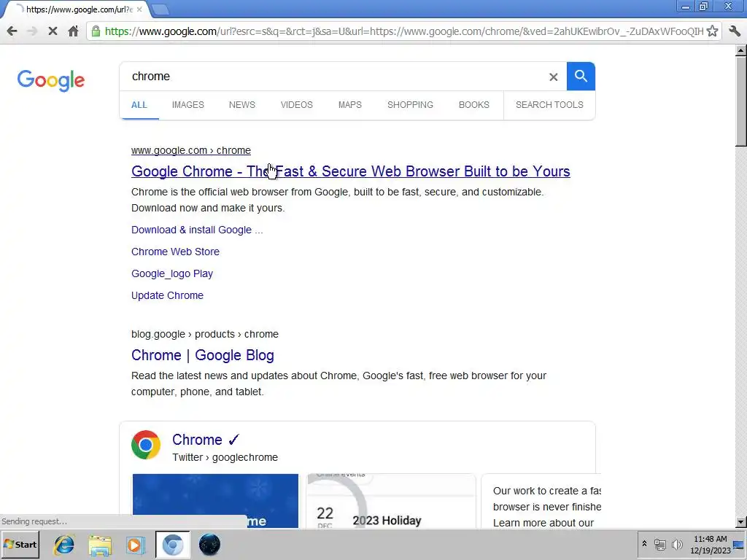This screenshot has width=747, height=560.
Task: Open the dark globe taskbar application
Action: click(x=209, y=545)
